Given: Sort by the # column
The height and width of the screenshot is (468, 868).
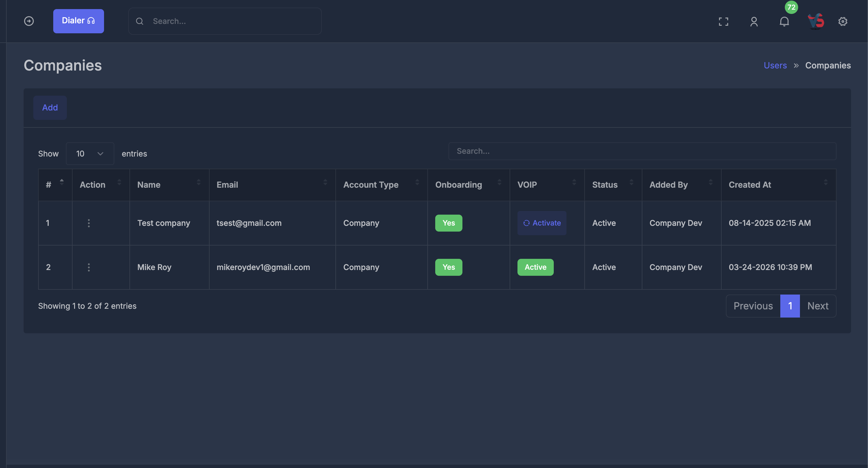Looking at the screenshot, I should tap(55, 185).
